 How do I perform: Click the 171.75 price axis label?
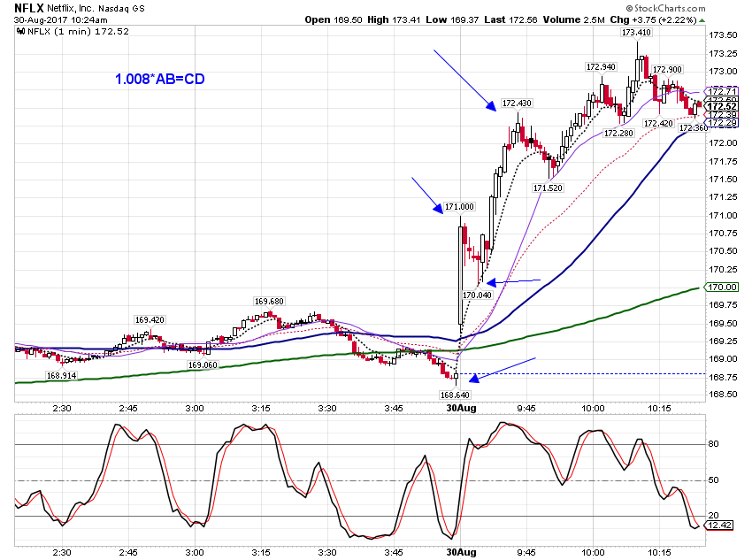[x=723, y=161]
